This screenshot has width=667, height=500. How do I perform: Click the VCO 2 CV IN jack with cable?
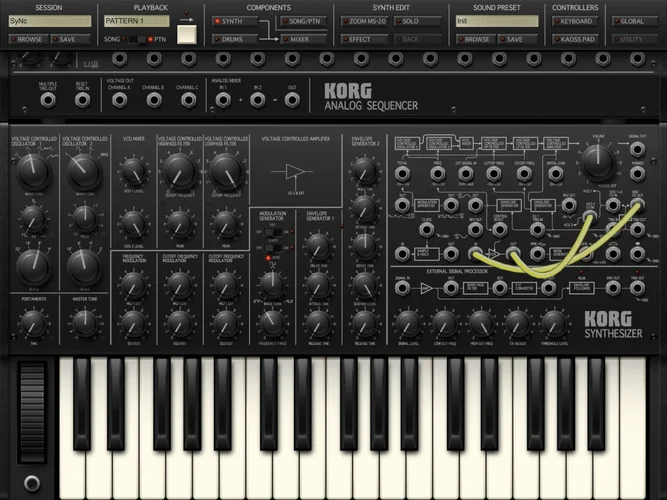590,218
